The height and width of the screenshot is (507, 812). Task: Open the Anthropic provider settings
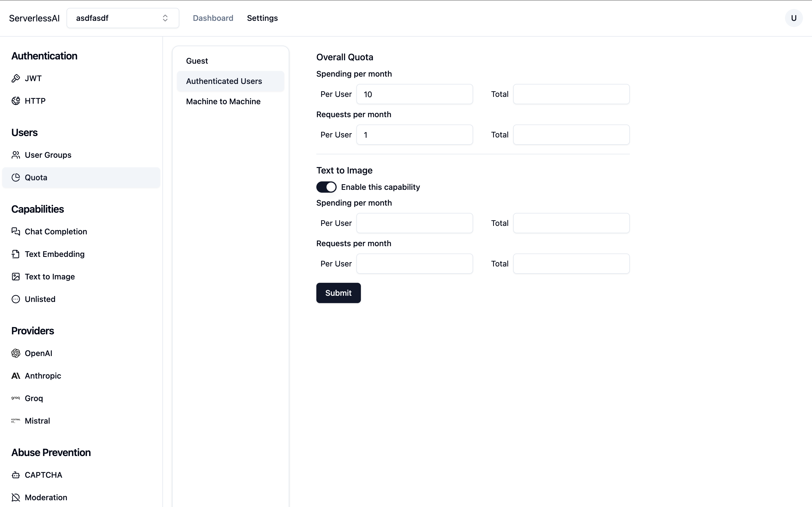pos(43,376)
